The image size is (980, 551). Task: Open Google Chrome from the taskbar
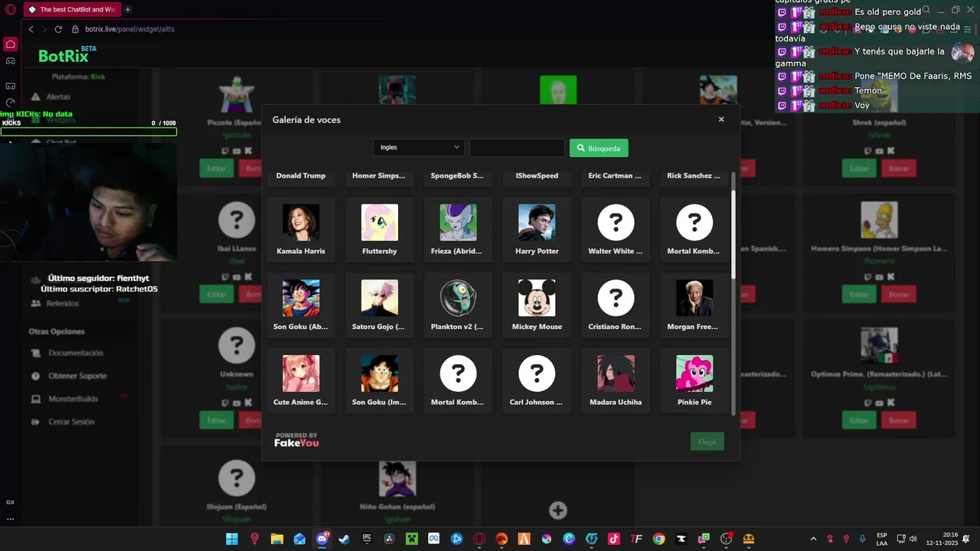pos(658,539)
